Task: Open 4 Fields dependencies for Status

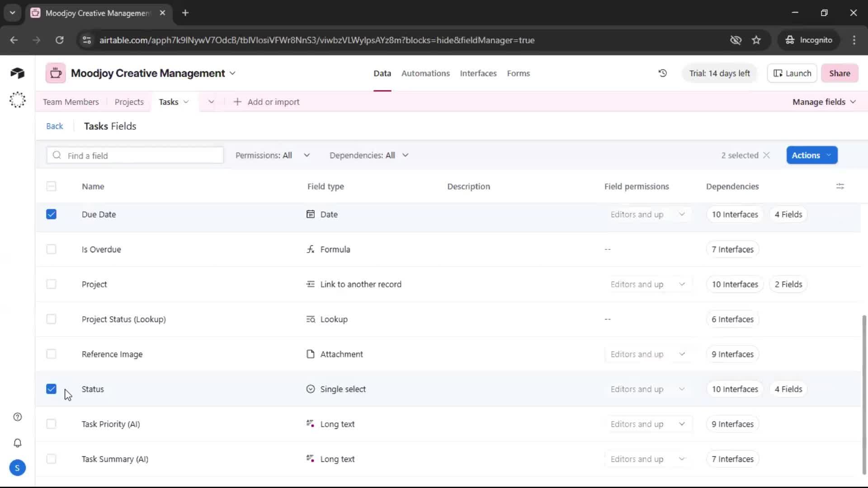Action: (x=788, y=389)
